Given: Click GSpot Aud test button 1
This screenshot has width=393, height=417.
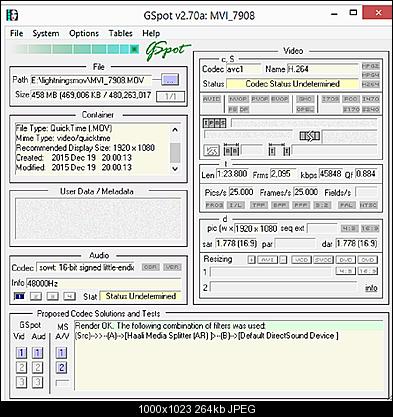Looking at the screenshot, I should pos(37,353).
